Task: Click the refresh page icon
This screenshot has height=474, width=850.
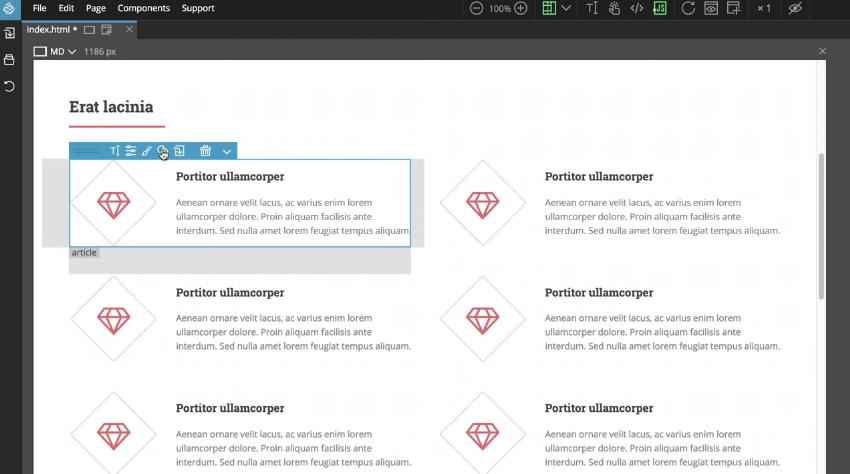Action: pyautogui.click(x=688, y=8)
